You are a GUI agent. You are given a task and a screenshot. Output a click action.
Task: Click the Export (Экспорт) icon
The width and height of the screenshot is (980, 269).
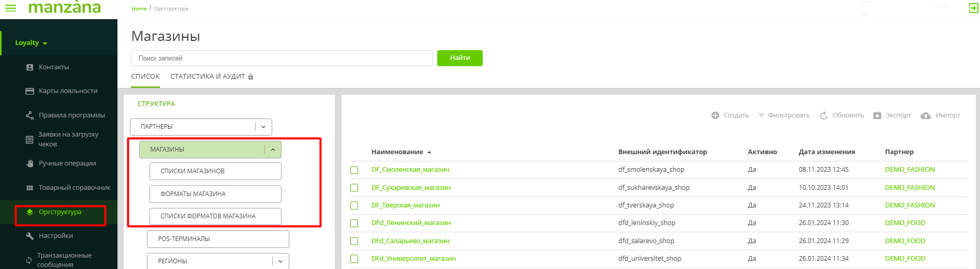pyautogui.click(x=877, y=115)
